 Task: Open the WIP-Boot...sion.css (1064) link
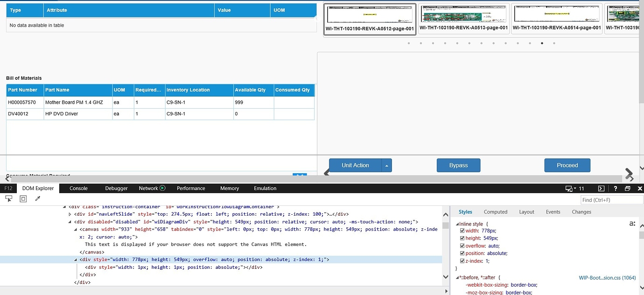tap(607, 278)
